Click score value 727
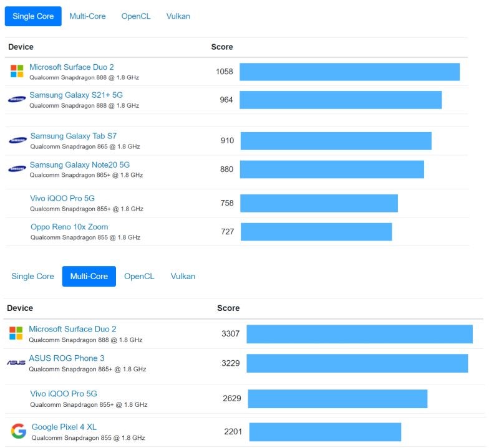 (228, 231)
